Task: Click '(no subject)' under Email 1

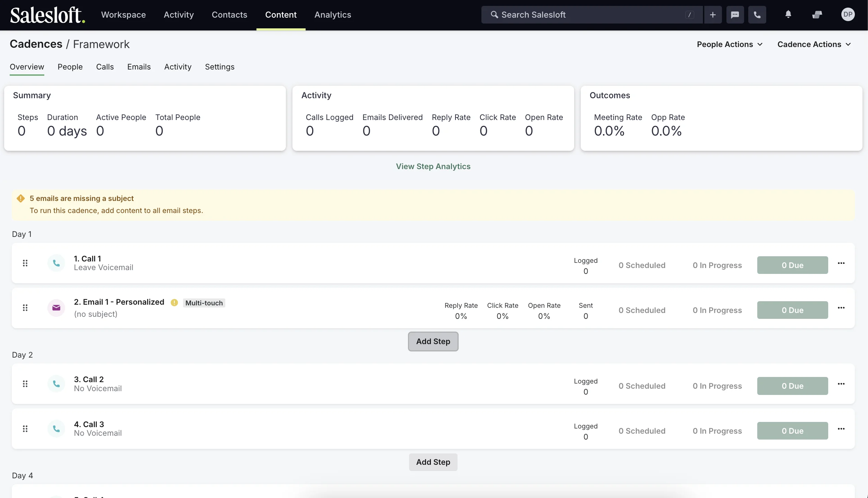Action: click(96, 314)
